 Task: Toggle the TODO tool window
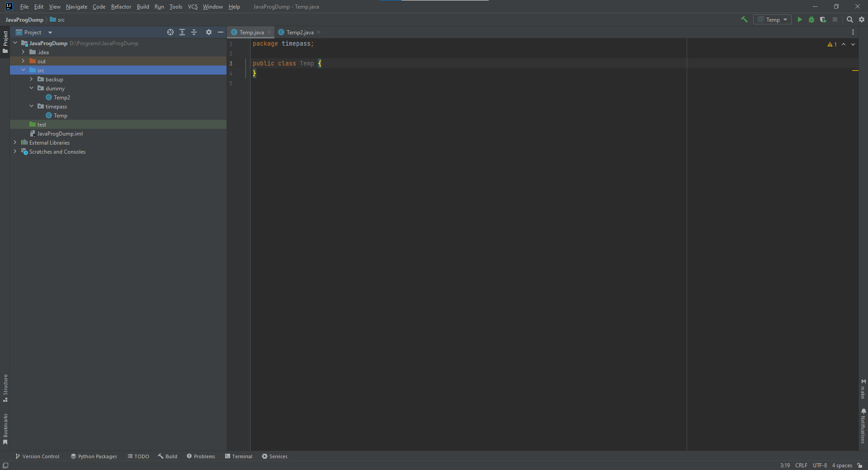point(138,456)
